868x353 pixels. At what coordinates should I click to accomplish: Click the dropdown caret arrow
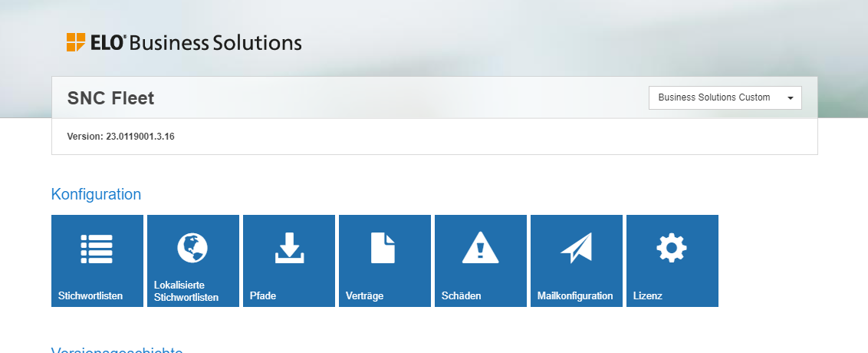[790, 98]
